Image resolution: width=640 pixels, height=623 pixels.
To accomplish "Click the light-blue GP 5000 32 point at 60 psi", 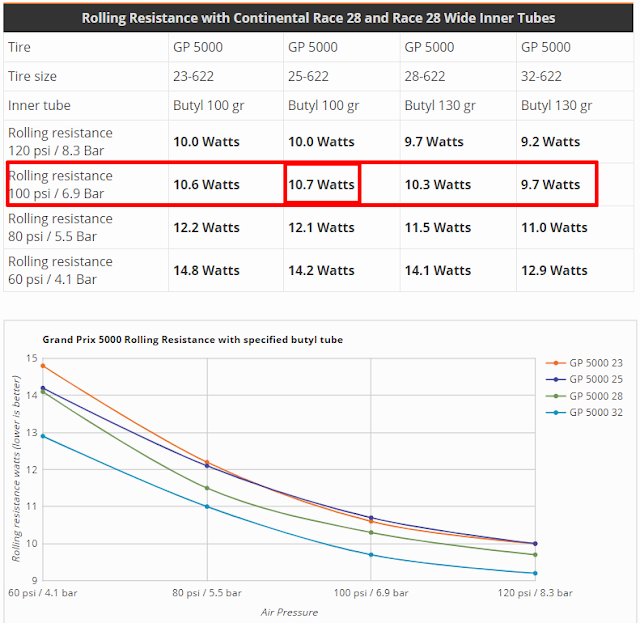I will (43, 436).
